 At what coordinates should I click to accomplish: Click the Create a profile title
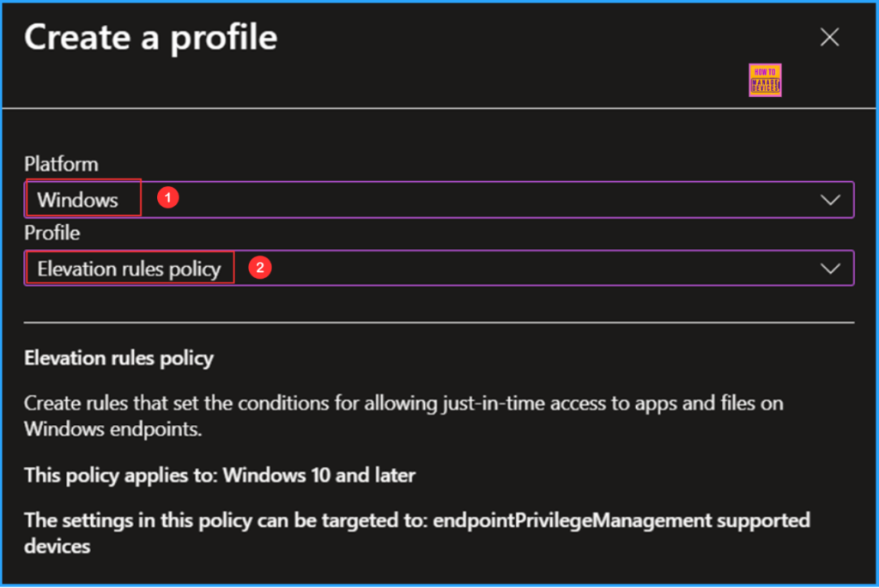point(150,37)
